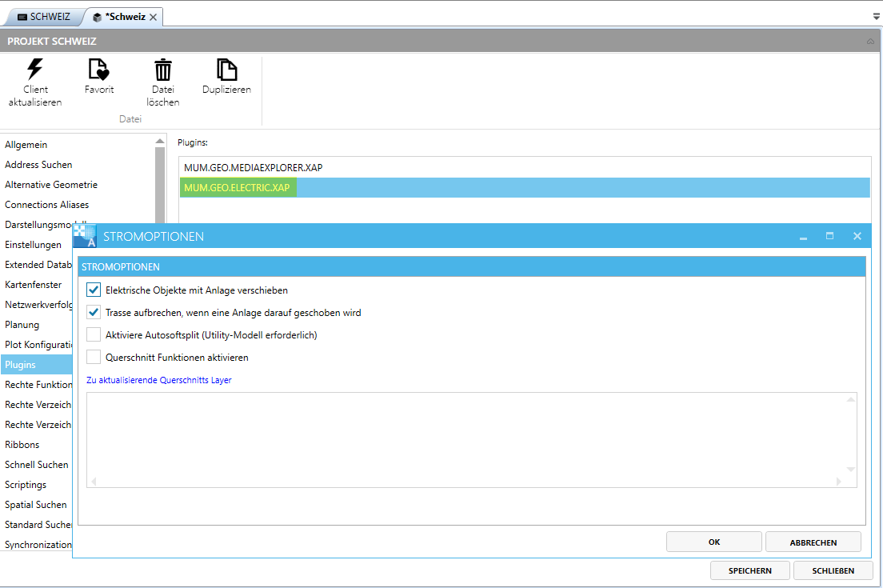
Task: Open Allgemein in sidebar
Action: tap(26, 145)
